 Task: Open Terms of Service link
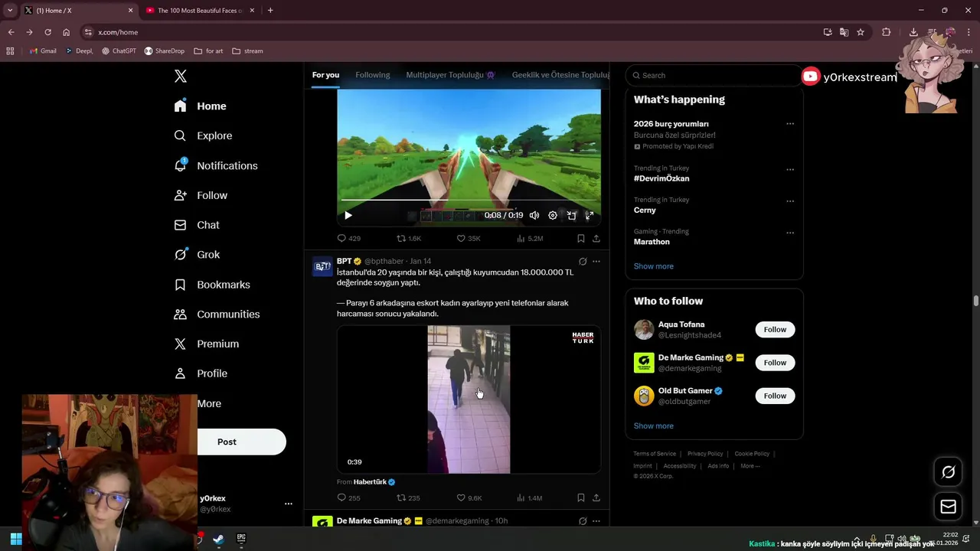[655, 454]
